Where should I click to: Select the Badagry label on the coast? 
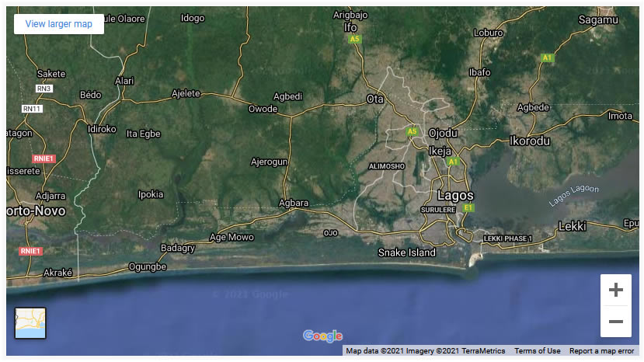point(177,248)
